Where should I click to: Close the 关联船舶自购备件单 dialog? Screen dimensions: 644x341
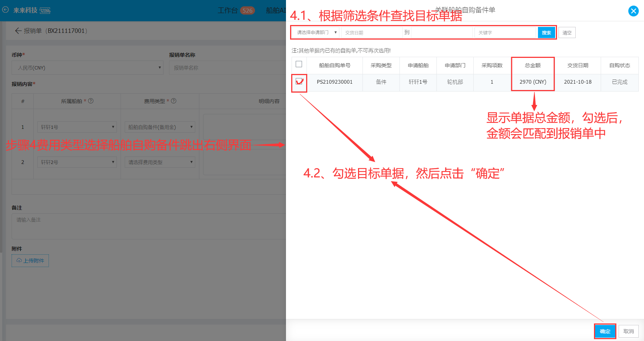(x=633, y=11)
